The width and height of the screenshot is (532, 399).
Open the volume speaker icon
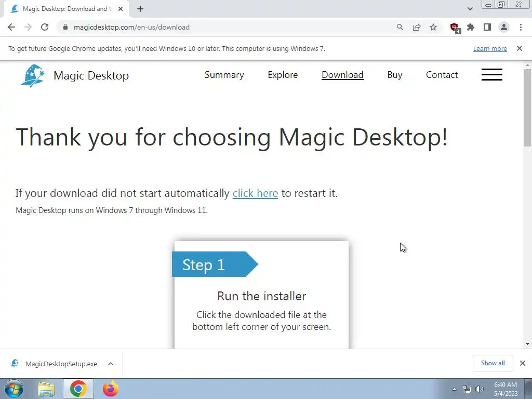[480, 389]
